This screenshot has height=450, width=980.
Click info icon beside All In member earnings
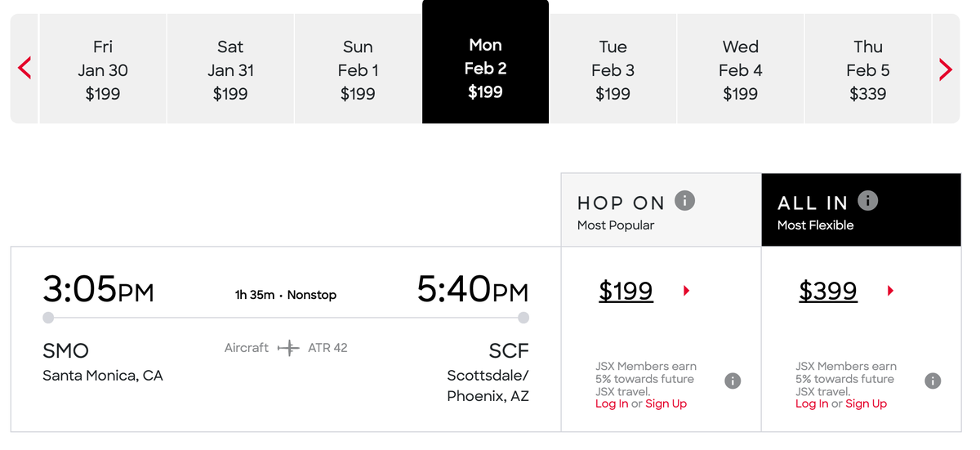tap(933, 381)
